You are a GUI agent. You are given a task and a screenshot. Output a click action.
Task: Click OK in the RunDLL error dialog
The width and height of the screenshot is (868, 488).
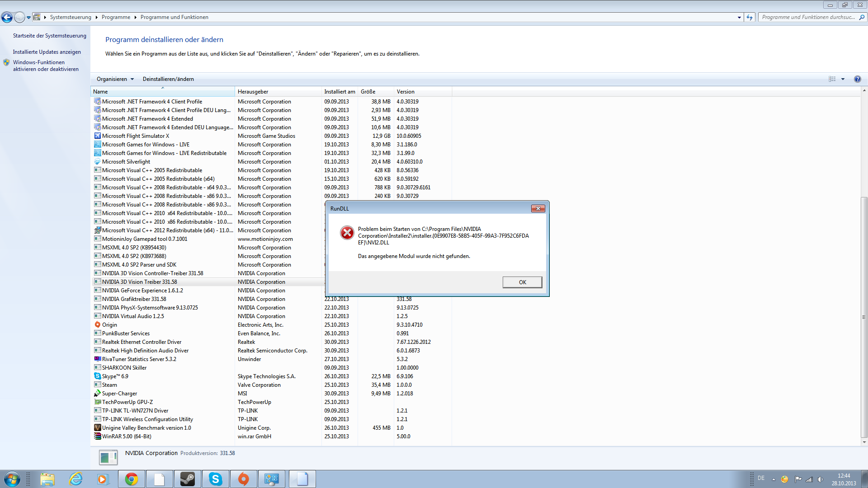pyautogui.click(x=522, y=282)
